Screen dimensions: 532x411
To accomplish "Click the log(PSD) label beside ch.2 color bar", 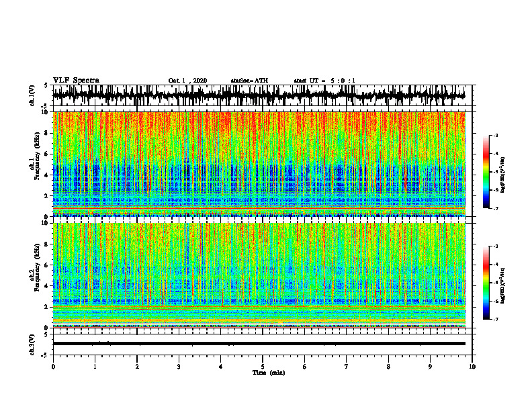I will (503, 286).
